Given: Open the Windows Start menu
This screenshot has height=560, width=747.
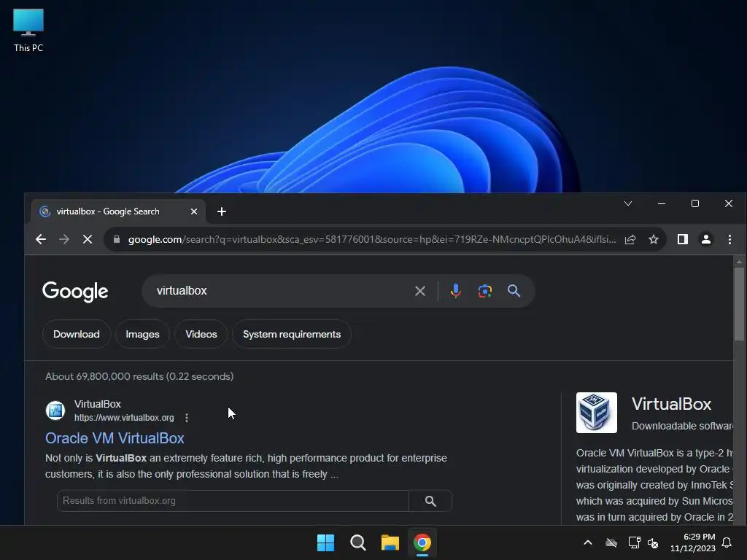Looking at the screenshot, I should pyautogui.click(x=326, y=542).
